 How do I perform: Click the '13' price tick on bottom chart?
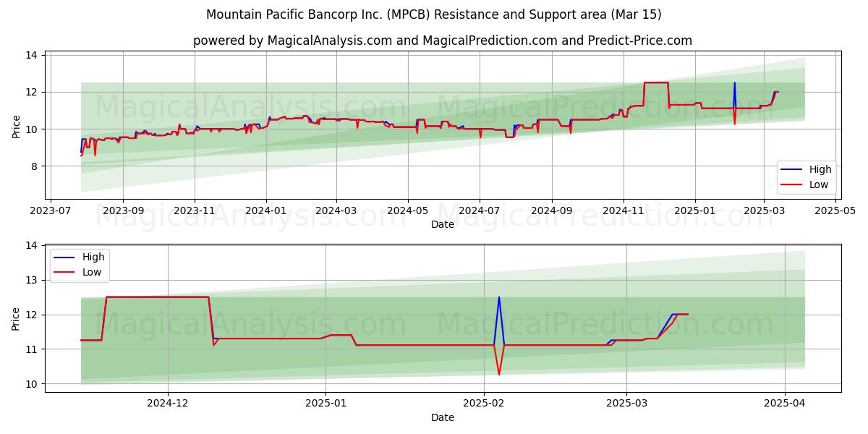tap(33, 280)
